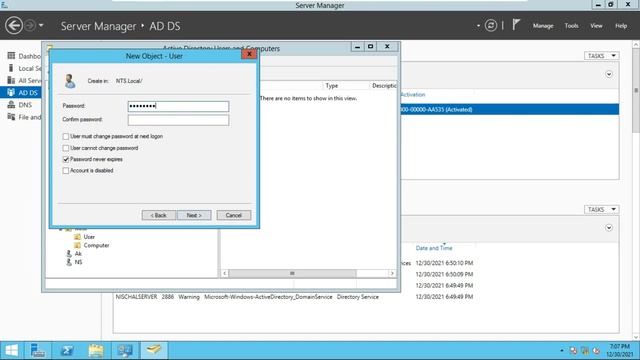Minimize the Active Directory Users and Computers window

pos(358,47)
